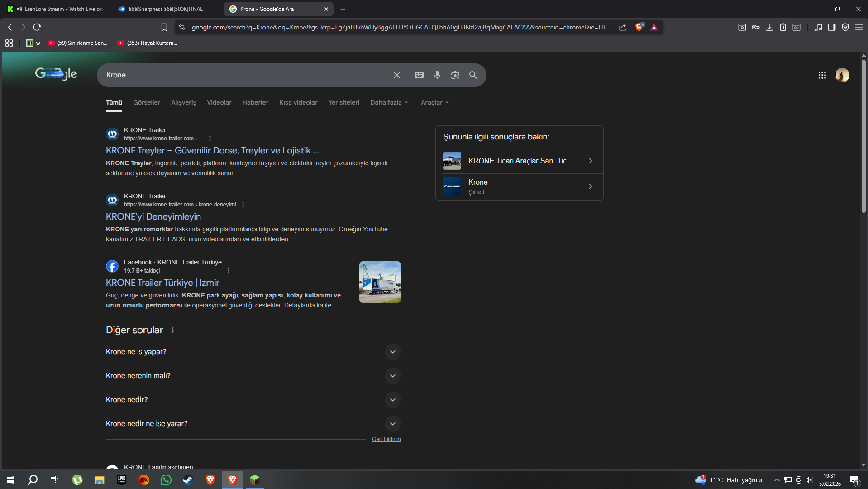Open the KRONE Ticari Araçlar San. Tic. suggestion
The height and width of the screenshot is (489, 868).
click(520, 161)
